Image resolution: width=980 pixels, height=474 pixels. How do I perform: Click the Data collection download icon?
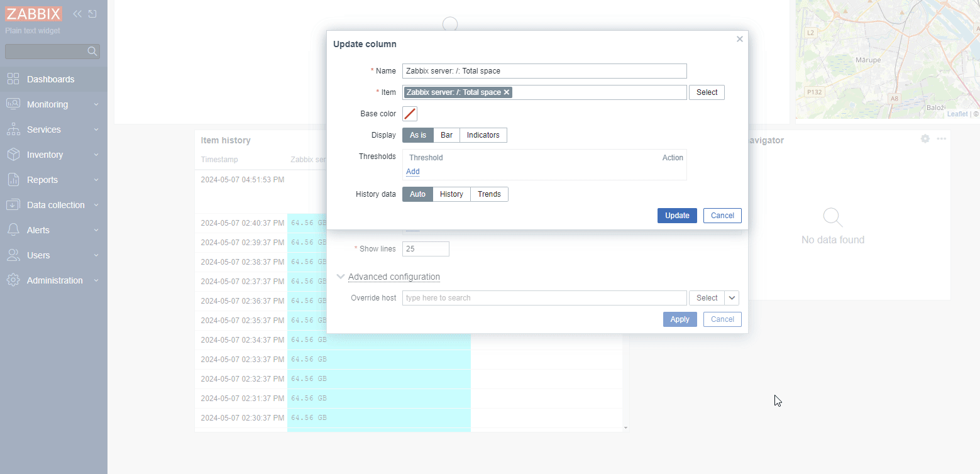[13, 205]
